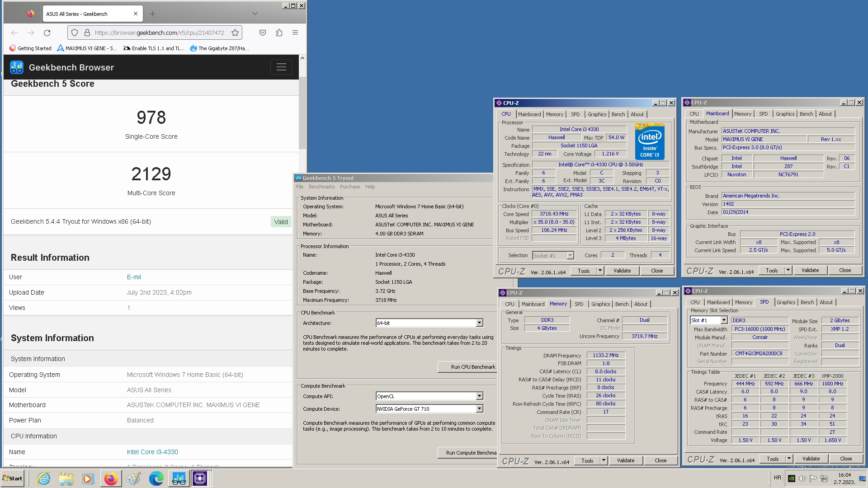The image size is (868, 488).
Task: Click the NVIDIA tray icon
Action: (x=792, y=479)
